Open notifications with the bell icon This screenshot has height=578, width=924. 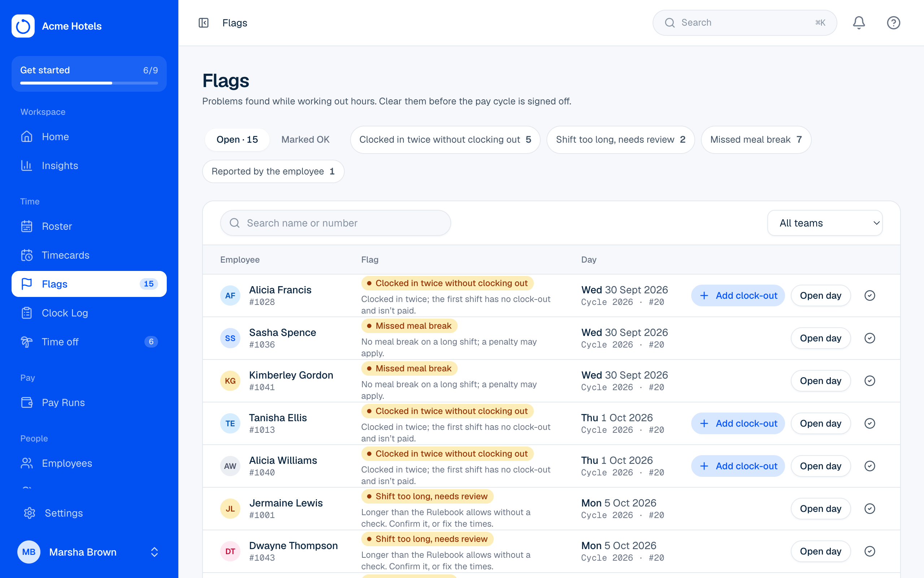coord(859,23)
